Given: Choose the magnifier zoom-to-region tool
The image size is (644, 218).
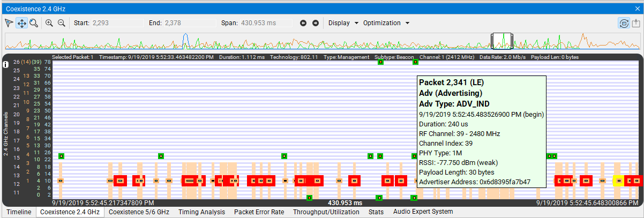Looking at the screenshot, I should [x=33, y=23].
